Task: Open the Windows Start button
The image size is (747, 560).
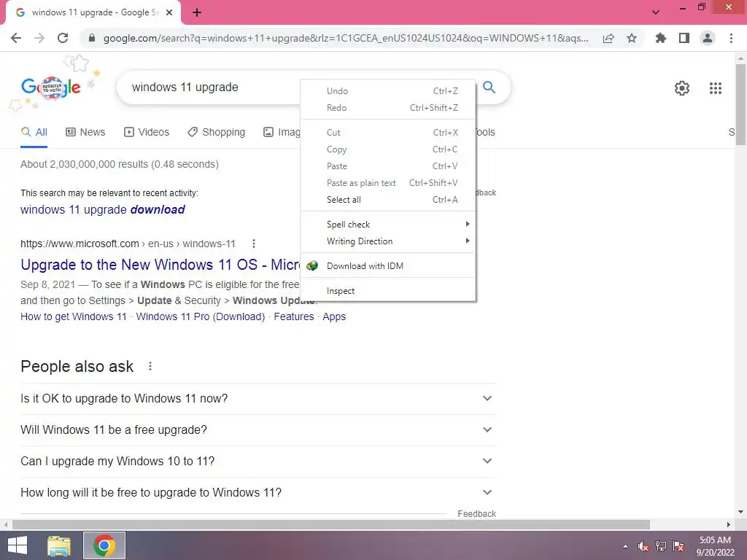Action: [x=18, y=545]
